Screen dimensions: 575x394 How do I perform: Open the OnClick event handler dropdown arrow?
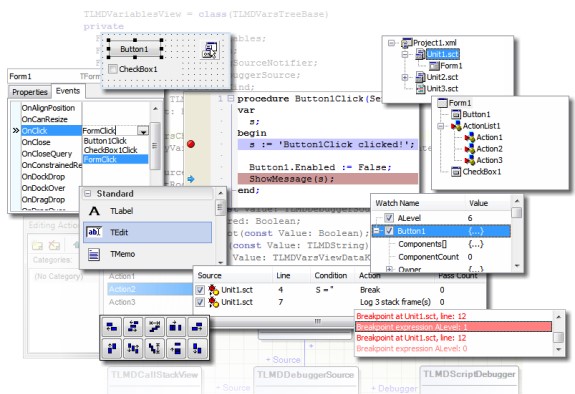[x=143, y=131]
